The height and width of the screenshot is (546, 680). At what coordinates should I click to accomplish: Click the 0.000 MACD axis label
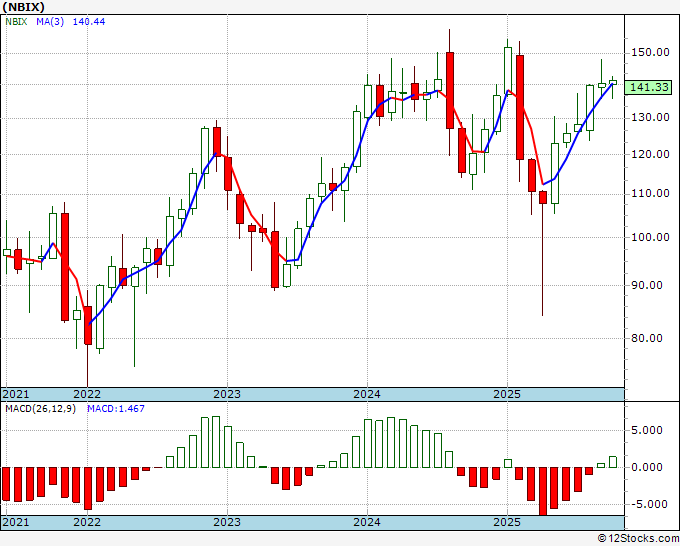pos(647,467)
